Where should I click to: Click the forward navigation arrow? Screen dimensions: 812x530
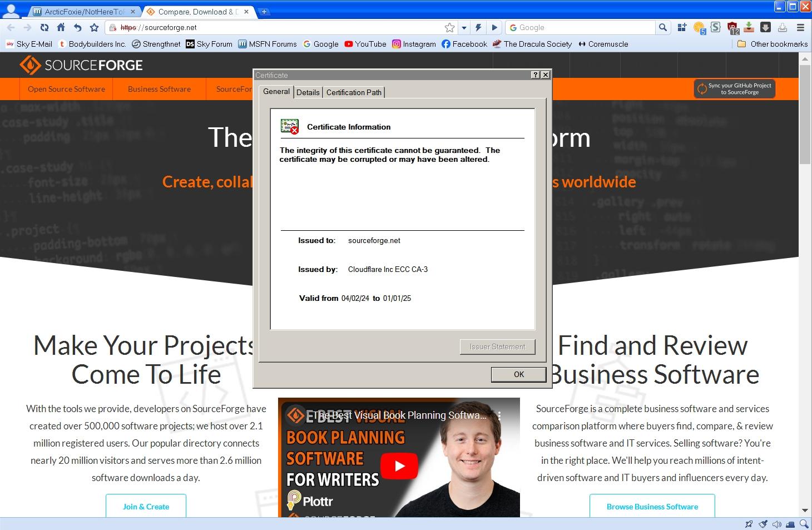tap(27, 27)
